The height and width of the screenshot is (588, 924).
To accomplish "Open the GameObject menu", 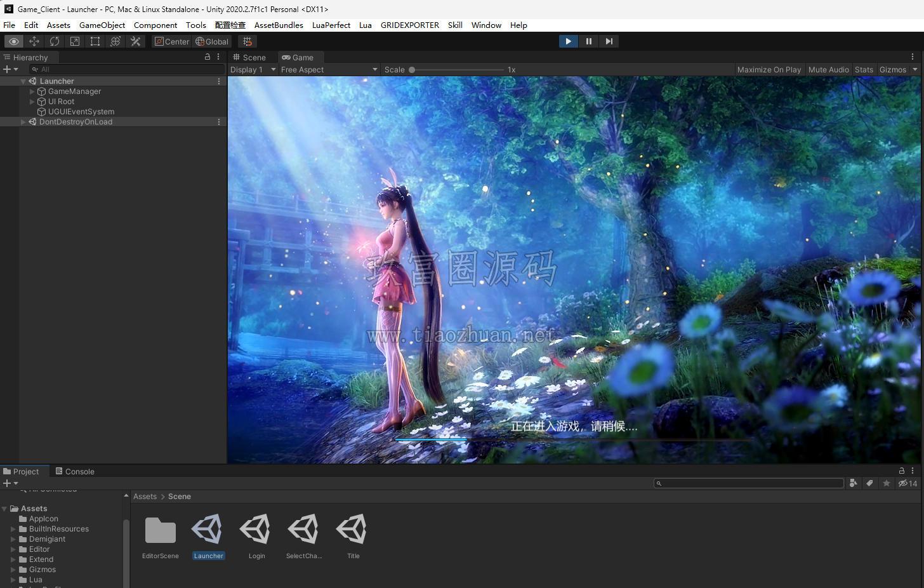I will point(102,25).
